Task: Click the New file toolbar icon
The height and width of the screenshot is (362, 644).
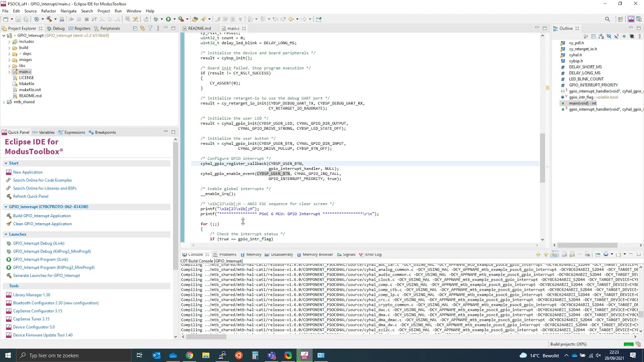Action: (x=5, y=19)
